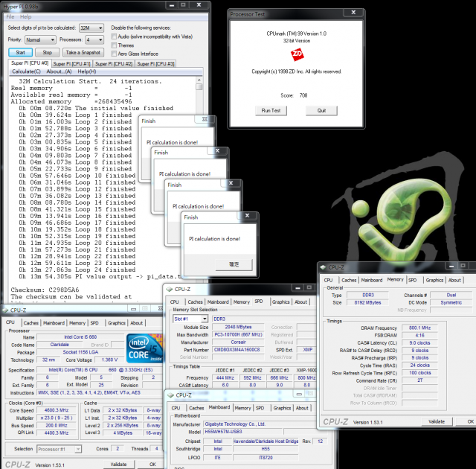Click the motherboard Model field H55M/H57M-USB3
Screen dimensions: 476x469
pyautogui.click(x=242, y=432)
